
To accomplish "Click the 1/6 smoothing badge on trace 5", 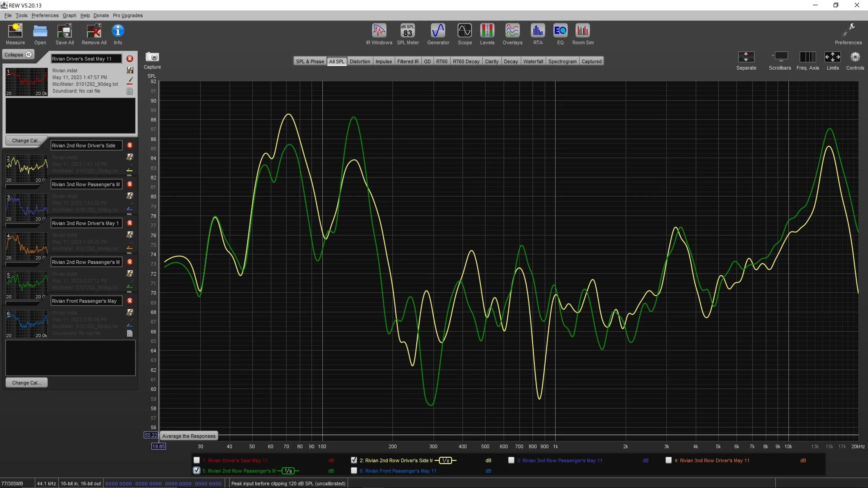I will pos(288,471).
